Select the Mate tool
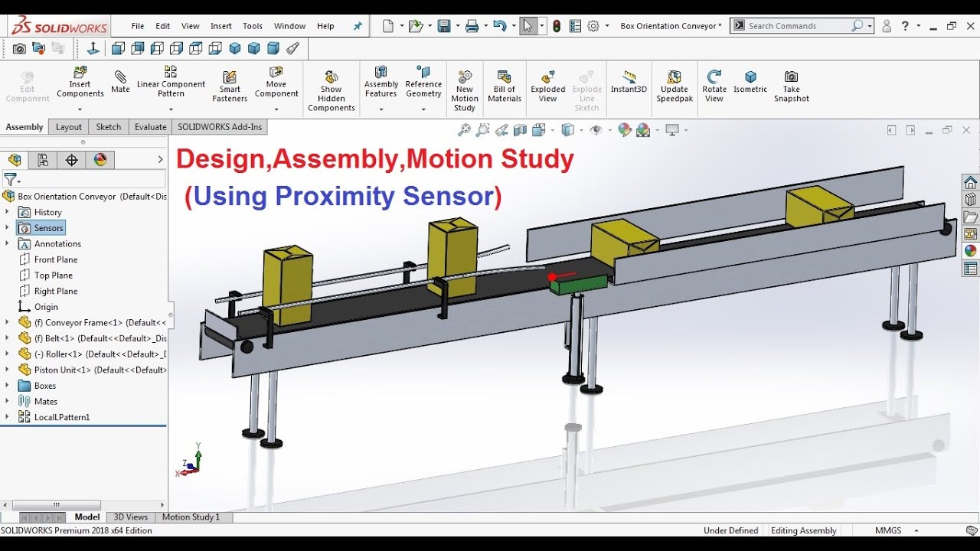This screenshot has width=980, height=551. click(x=120, y=82)
